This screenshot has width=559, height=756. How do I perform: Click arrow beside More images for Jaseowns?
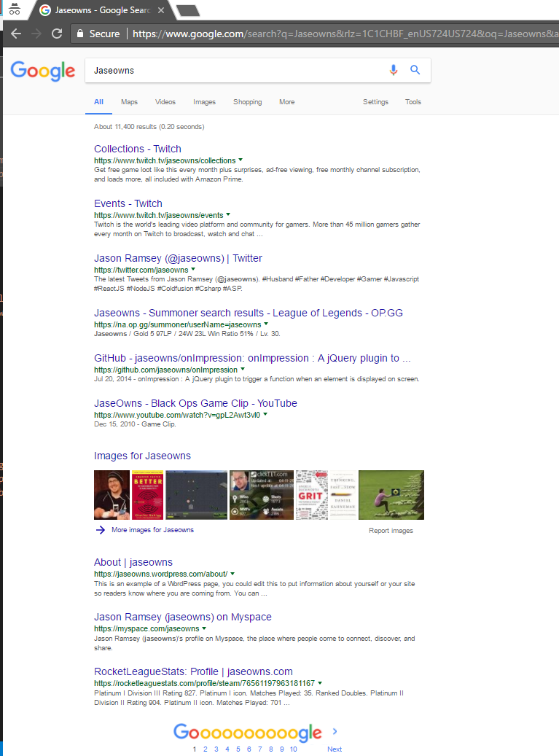pos(101,530)
